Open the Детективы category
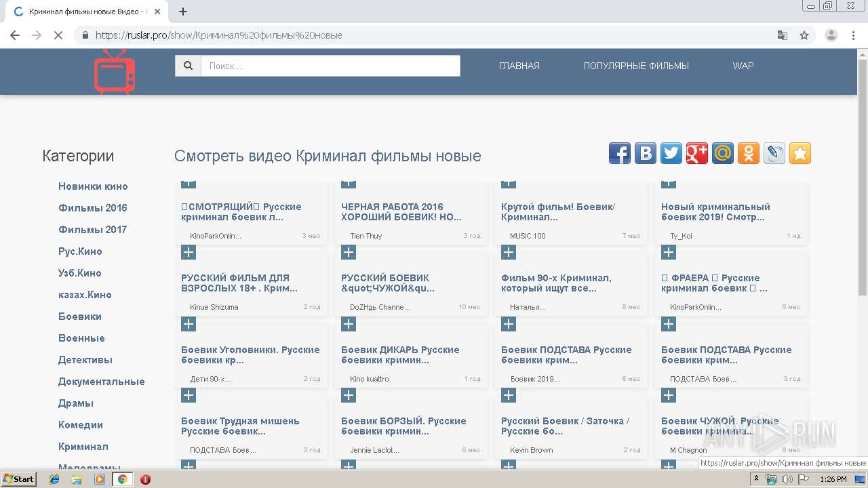 coord(85,360)
